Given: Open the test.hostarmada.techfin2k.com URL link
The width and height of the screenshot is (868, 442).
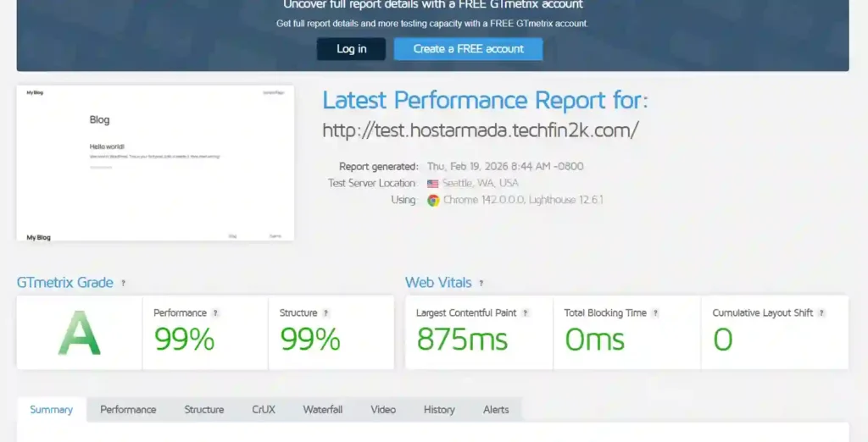Looking at the screenshot, I should (x=481, y=130).
